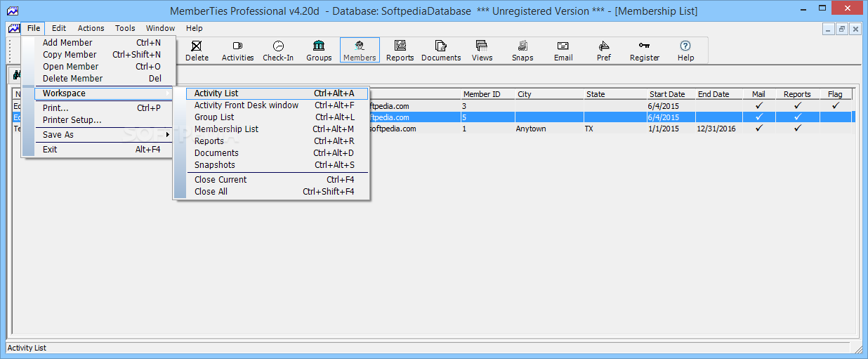Sort by the End Date column header
The image size is (868, 359).
pyautogui.click(x=718, y=94)
